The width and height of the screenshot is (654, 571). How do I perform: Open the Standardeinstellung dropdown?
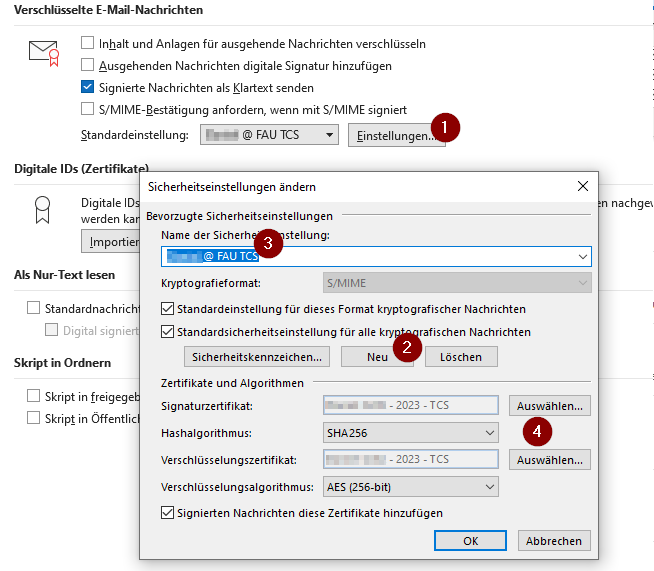tap(269, 134)
